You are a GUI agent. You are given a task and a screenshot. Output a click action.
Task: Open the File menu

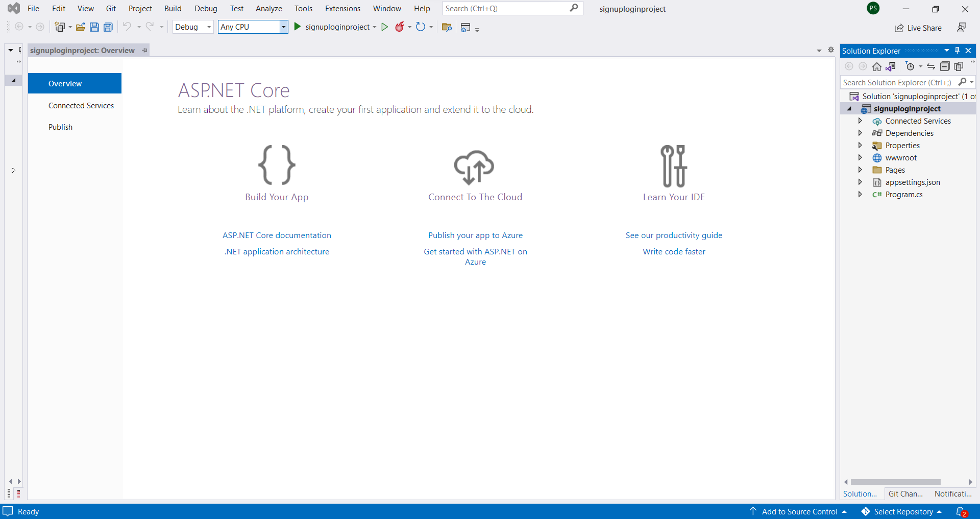tap(33, 9)
